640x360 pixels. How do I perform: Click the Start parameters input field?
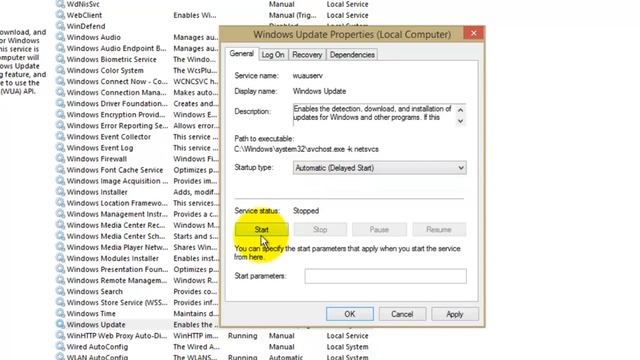click(x=385, y=276)
